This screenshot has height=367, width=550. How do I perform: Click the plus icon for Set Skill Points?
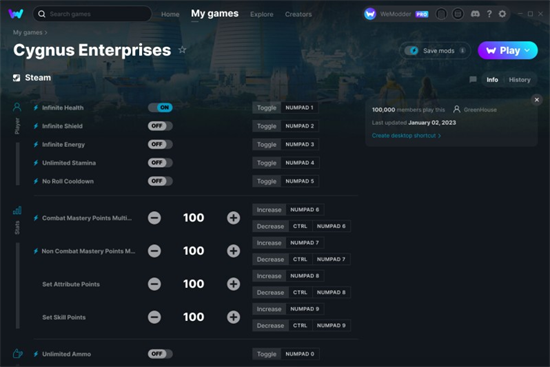point(233,317)
